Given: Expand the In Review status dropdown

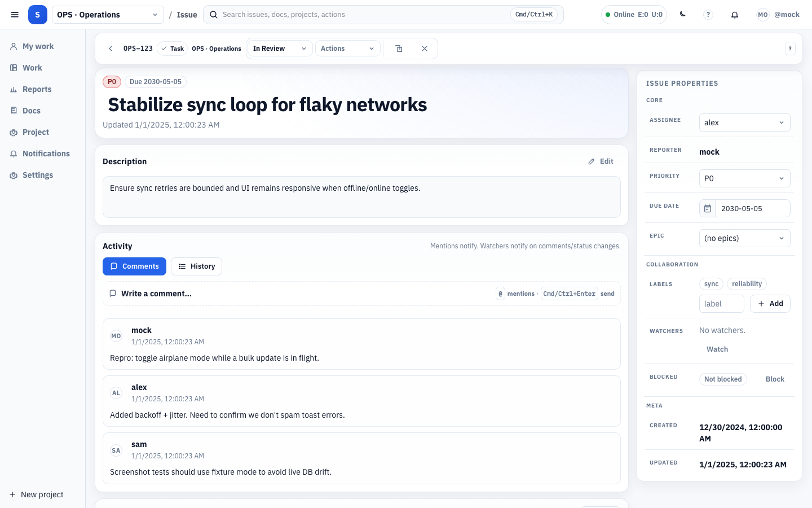Looking at the screenshot, I should [280, 49].
